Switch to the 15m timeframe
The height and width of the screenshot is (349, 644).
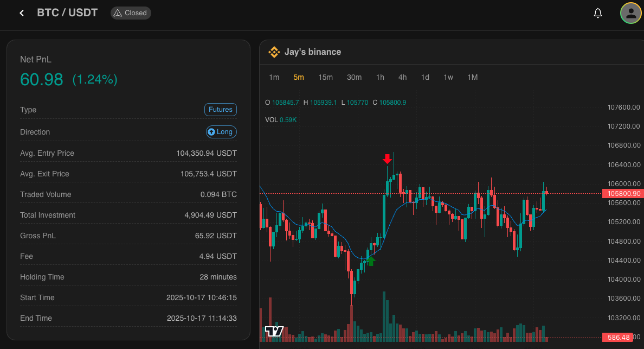[x=325, y=77]
